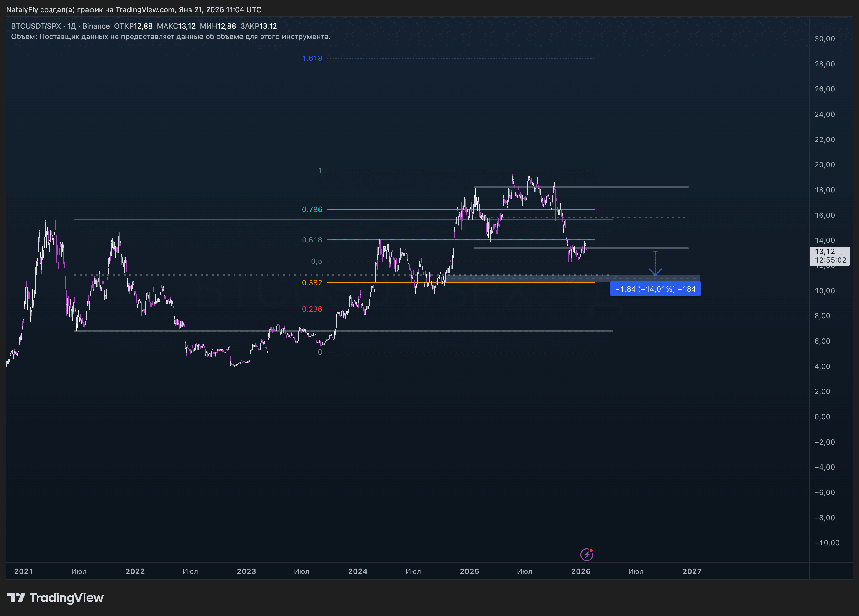Click the 20,00 price scale value
The width and height of the screenshot is (859, 616).
[824, 165]
